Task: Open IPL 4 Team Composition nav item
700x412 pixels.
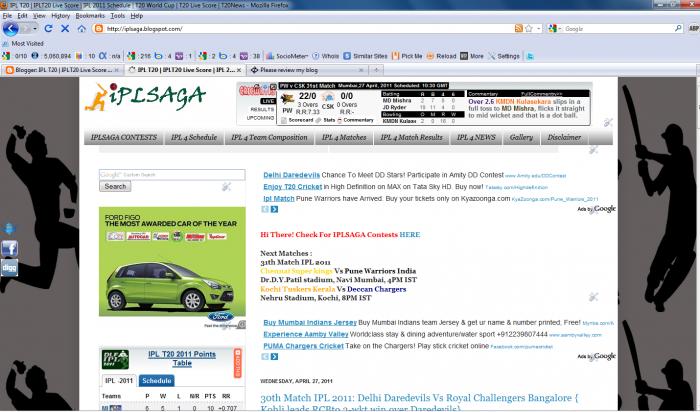Action: (269, 137)
